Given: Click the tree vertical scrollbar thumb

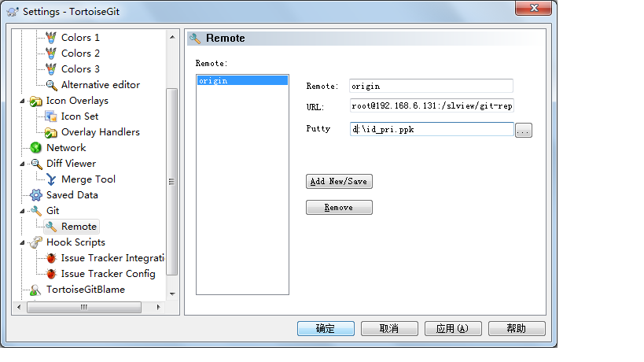Looking at the screenshot, I should 172,182.
